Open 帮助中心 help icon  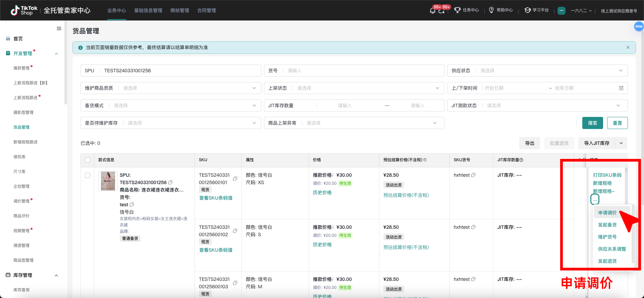(x=491, y=10)
